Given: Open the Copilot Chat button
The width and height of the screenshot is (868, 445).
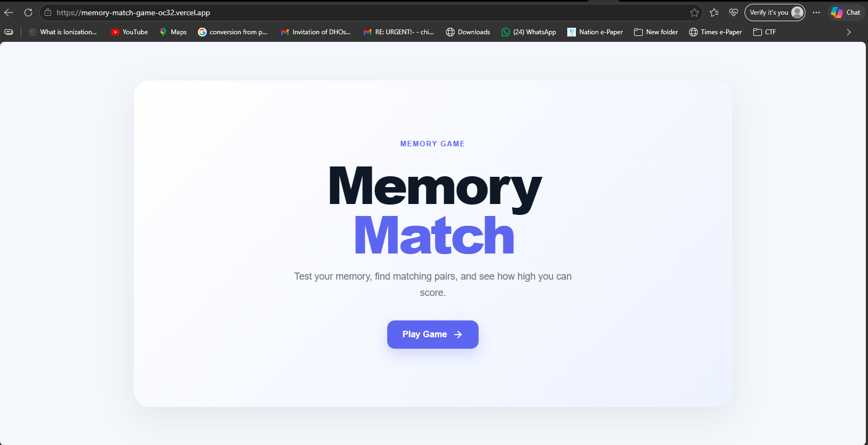Looking at the screenshot, I should tap(846, 13).
